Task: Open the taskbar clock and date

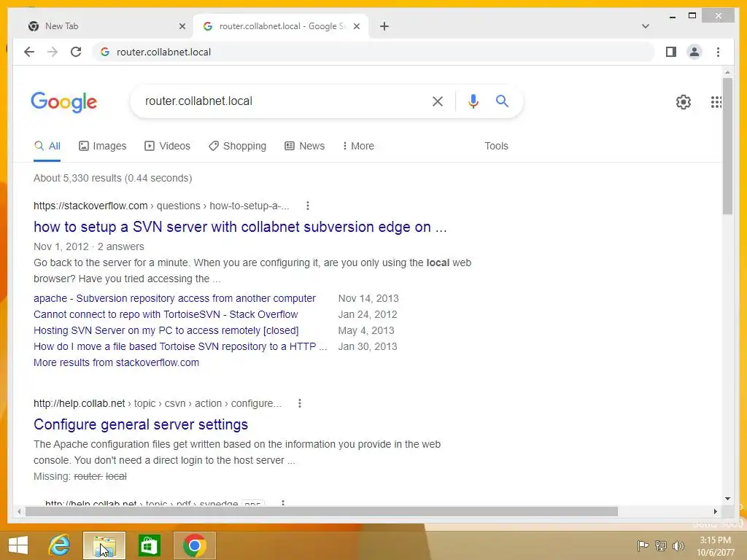Action: pos(715,546)
